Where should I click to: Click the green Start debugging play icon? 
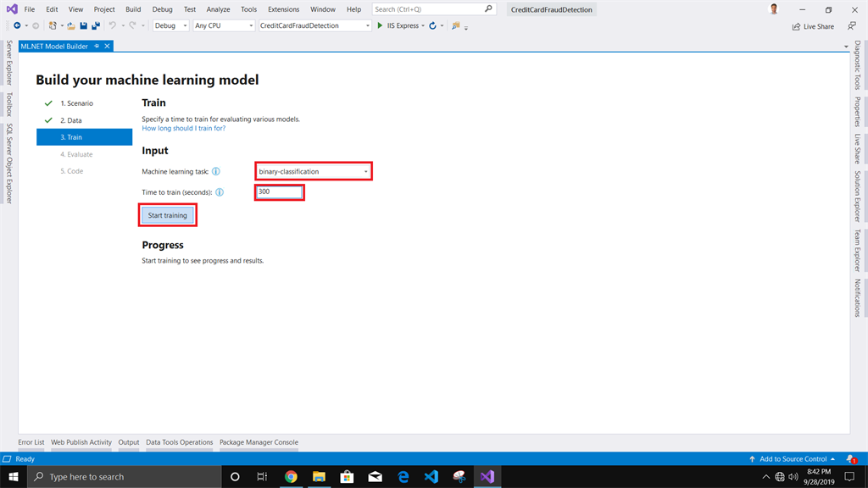pos(380,25)
